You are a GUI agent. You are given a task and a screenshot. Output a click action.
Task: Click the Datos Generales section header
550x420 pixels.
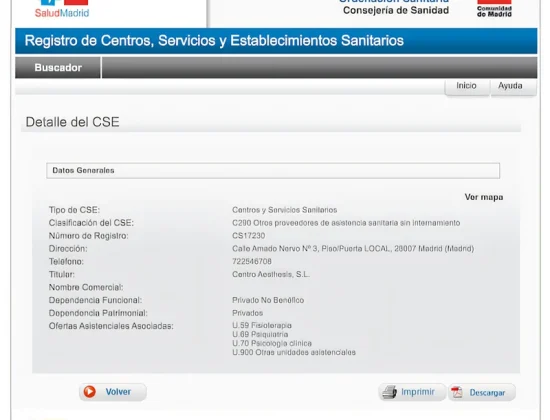point(273,171)
